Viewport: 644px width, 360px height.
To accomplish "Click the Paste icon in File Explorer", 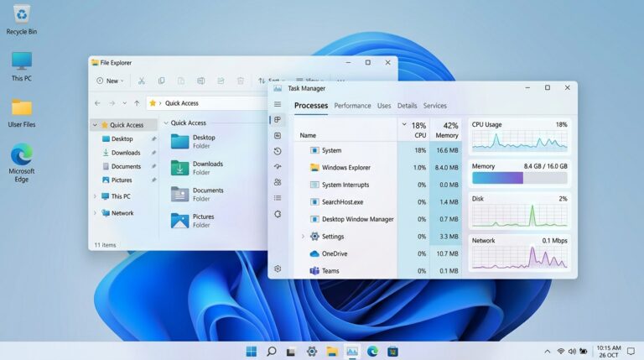I will [181, 81].
